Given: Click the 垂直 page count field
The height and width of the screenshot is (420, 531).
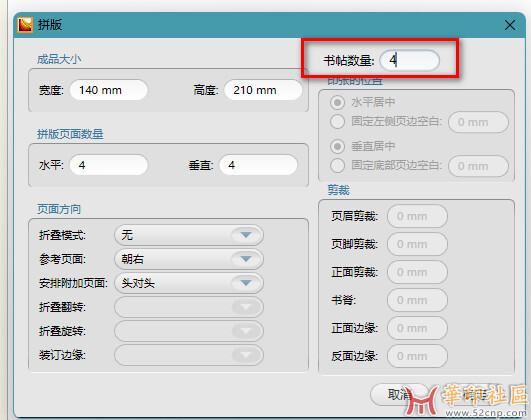Looking at the screenshot, I should click(258, 165).
